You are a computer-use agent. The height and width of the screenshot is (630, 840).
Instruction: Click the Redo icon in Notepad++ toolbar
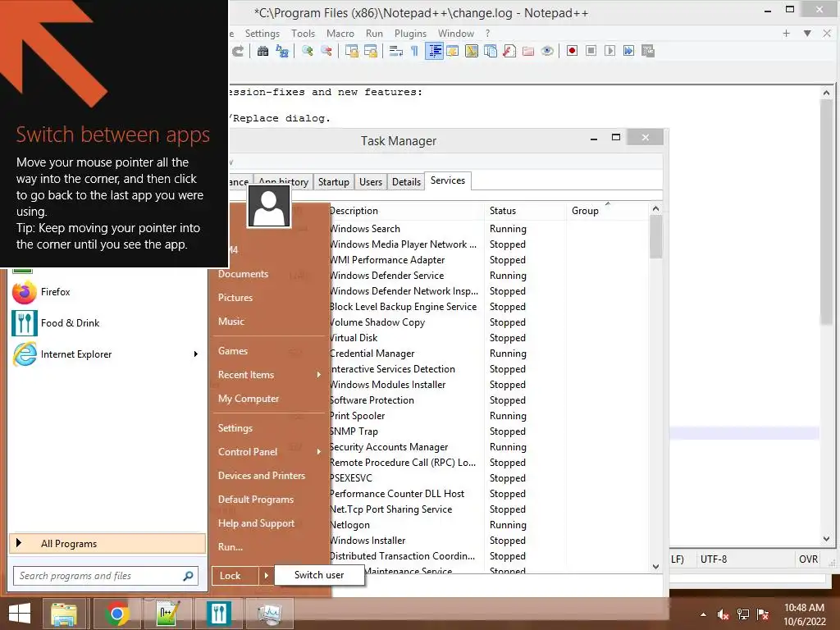[238, 51]
